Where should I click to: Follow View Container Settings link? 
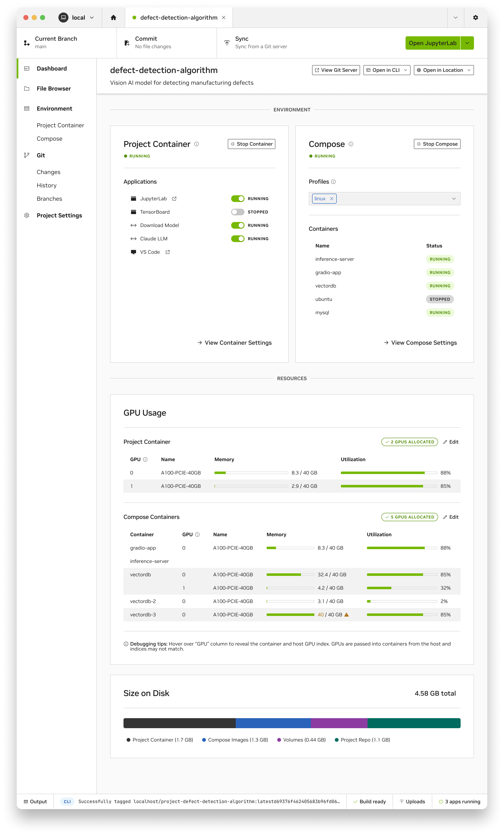[234, 343]
